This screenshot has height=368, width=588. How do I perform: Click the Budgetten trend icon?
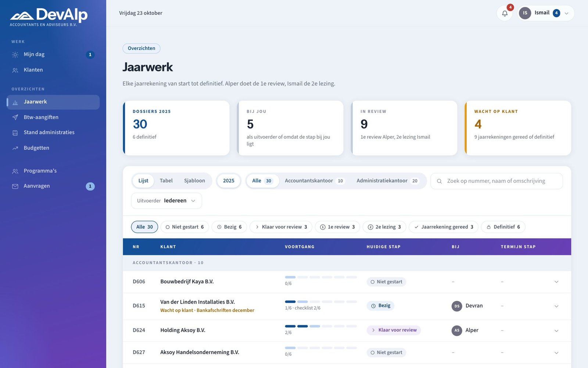click(15, 148)
